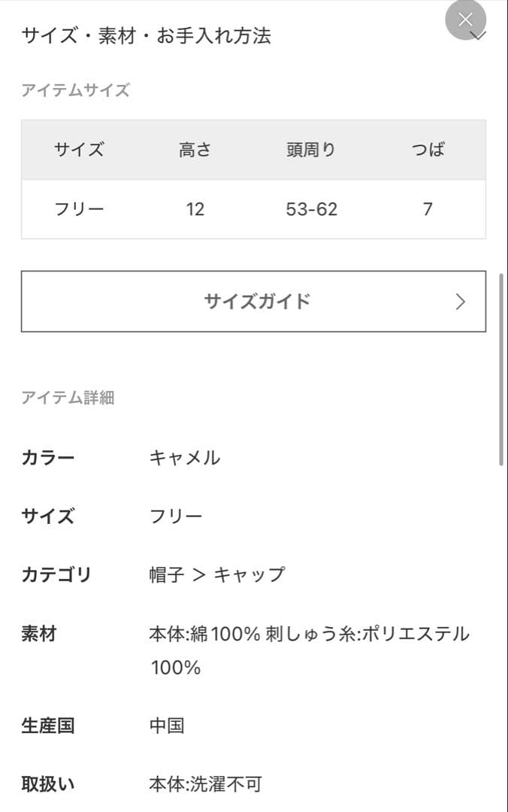
Task: Click the サイズ・素材・お手入れ方法 heading
Action: coord(147,35)
